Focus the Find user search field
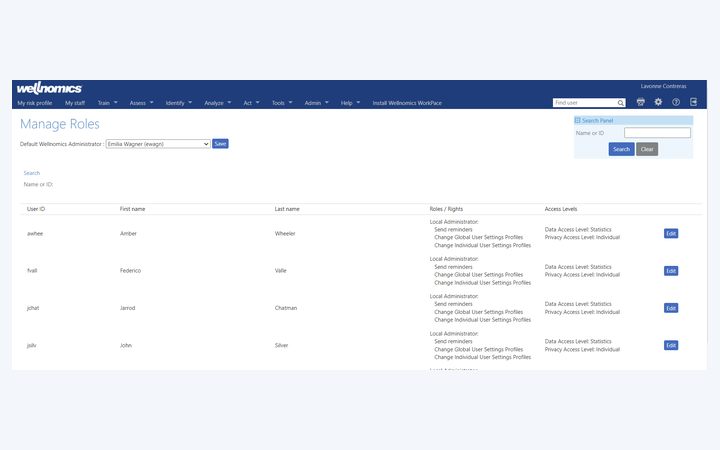The width and height of the screenshot is (720, 450). 585,103
